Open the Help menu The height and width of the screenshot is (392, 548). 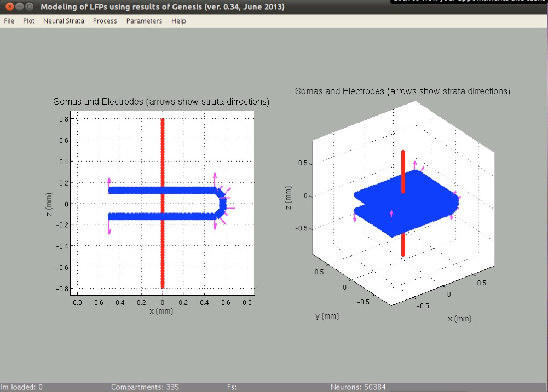(178, 21)
